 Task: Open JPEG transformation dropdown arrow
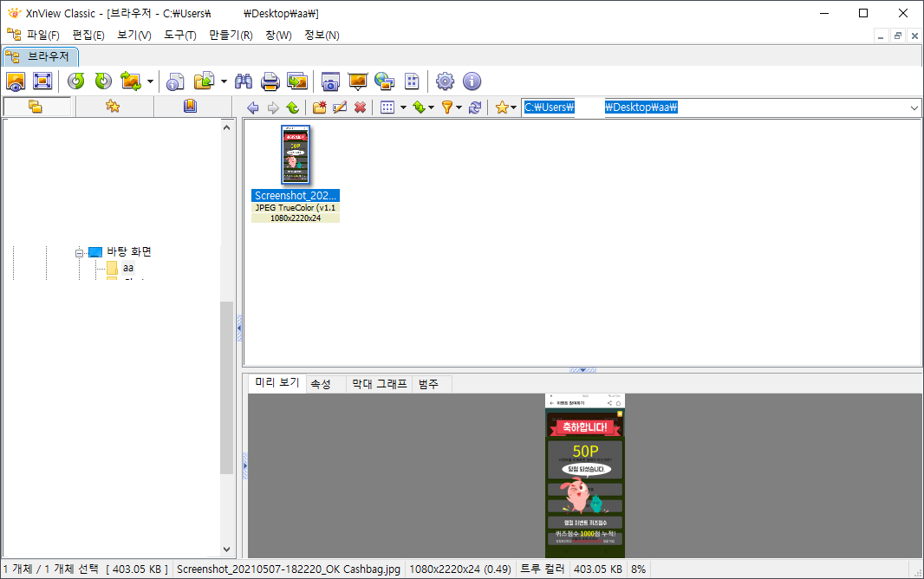click(150, 81)
